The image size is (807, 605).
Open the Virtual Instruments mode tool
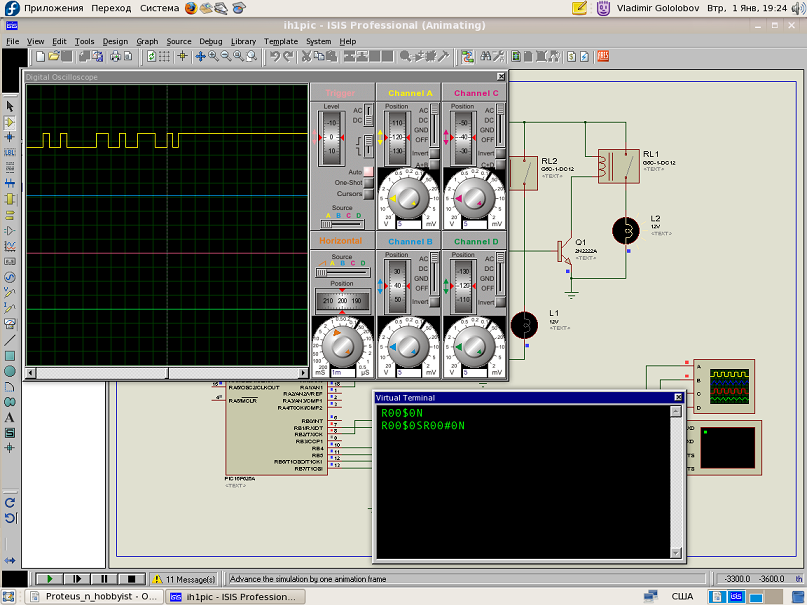coord(10,324)
